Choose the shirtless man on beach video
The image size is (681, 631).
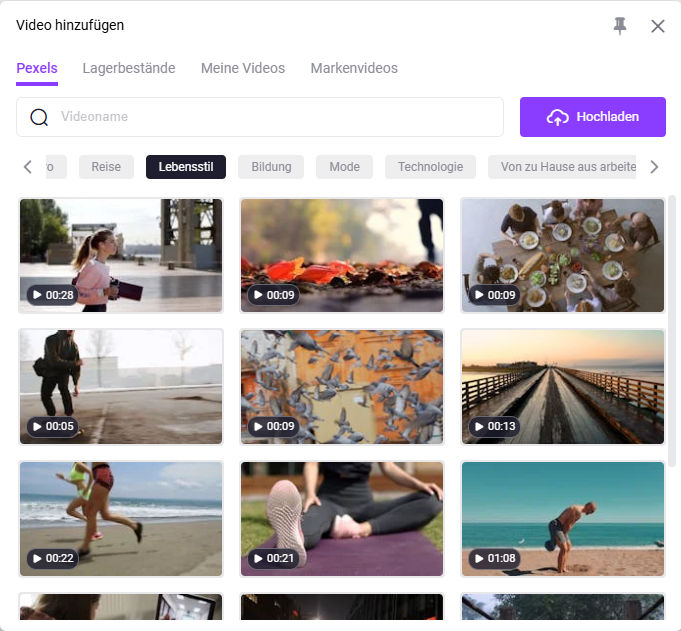(563, 519)
